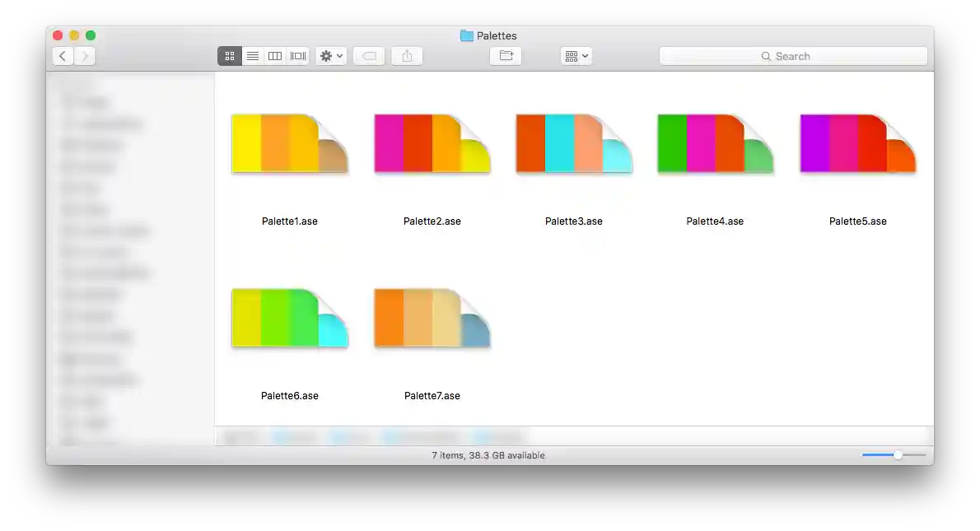Select the Palette2.ase file icon
980x531 pixels.
pyautogui.click(x=432, y=144)
